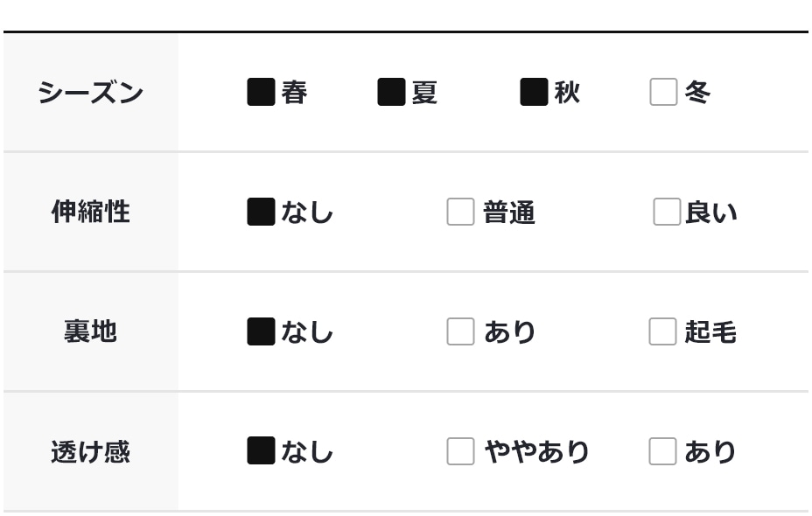
Task: Uncheck the 夏 season checkbox
Action: tap(391, 92)
